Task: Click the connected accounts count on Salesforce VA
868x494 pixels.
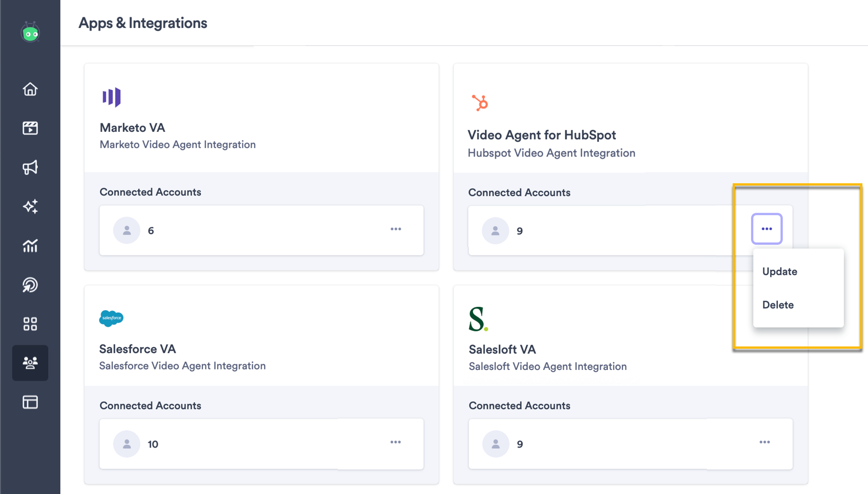Action: coord(153,444)
